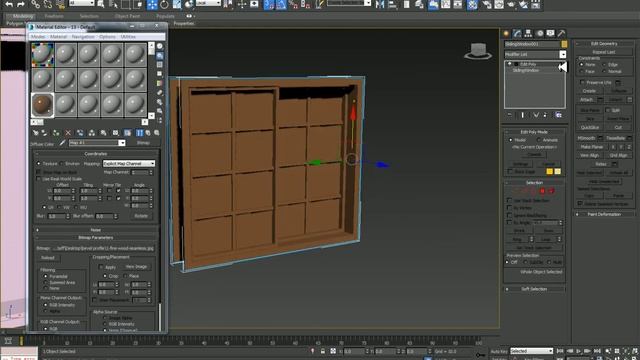Screen dimensions: 640x360
Task: Click the bitmap file path button
Action: 102,248
